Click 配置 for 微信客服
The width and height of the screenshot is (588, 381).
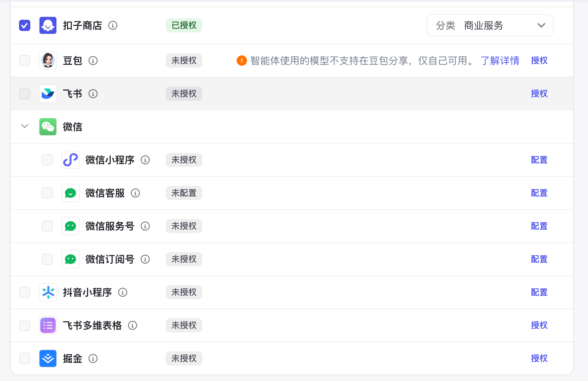click(539, 193)
